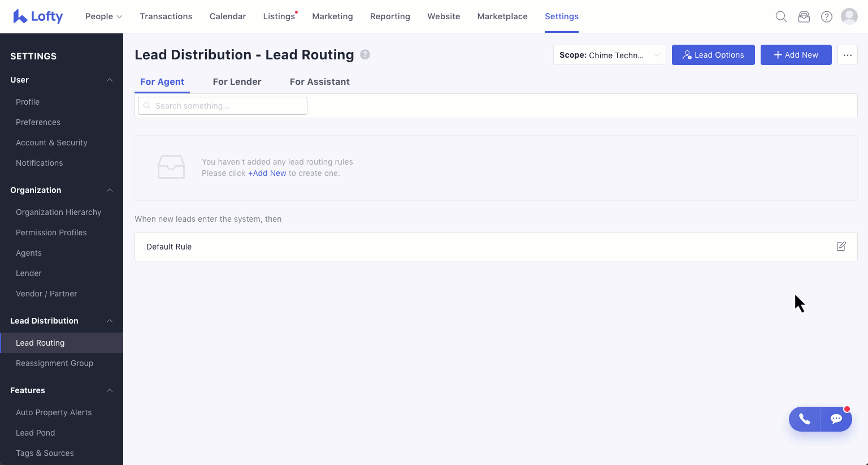Go to Transactions in top navigation
This screenshot has height=465, width=868.
(x=166, y=16)
